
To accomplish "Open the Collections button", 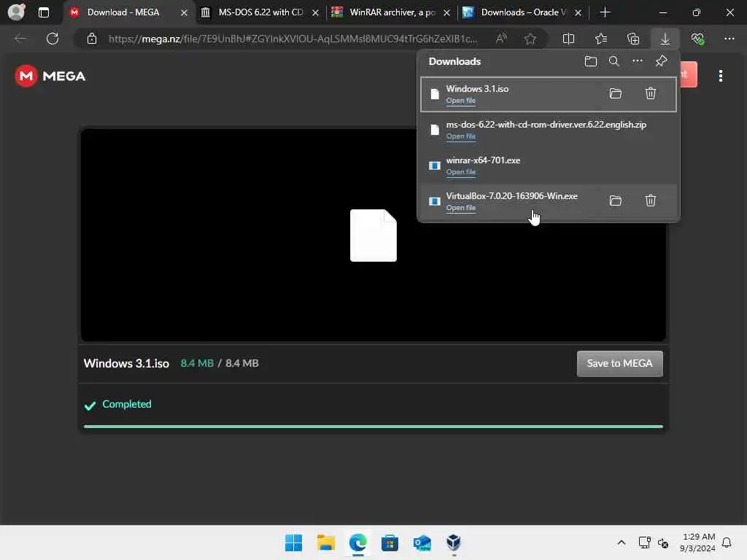I will 632,39.
